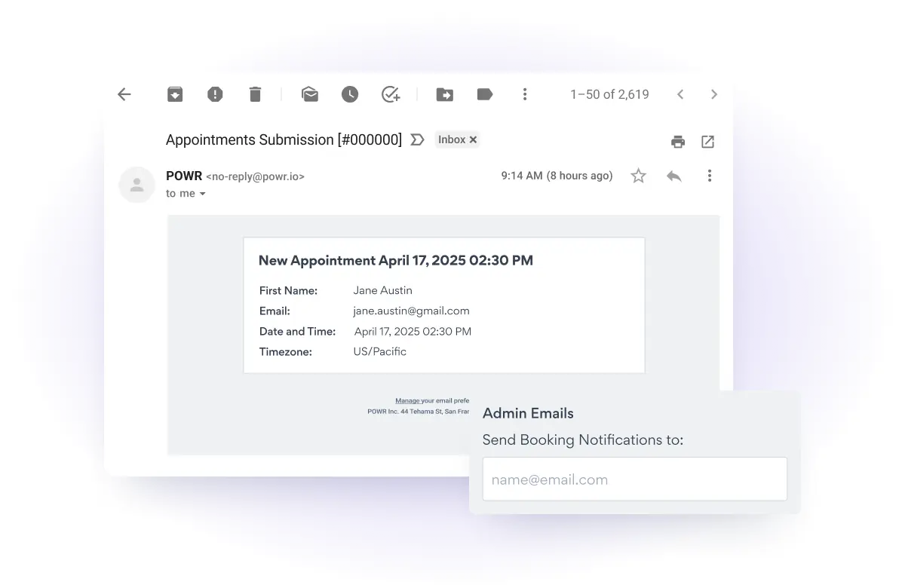The width and height of the screenshot is (905, 588).
Task: Mark the email as unread
Action: point(309,94)
